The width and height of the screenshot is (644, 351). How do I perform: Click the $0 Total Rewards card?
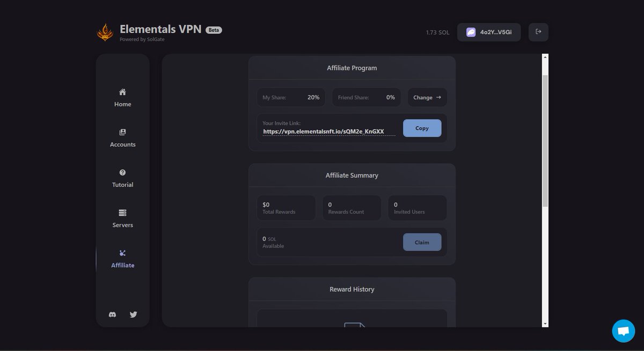286,208
